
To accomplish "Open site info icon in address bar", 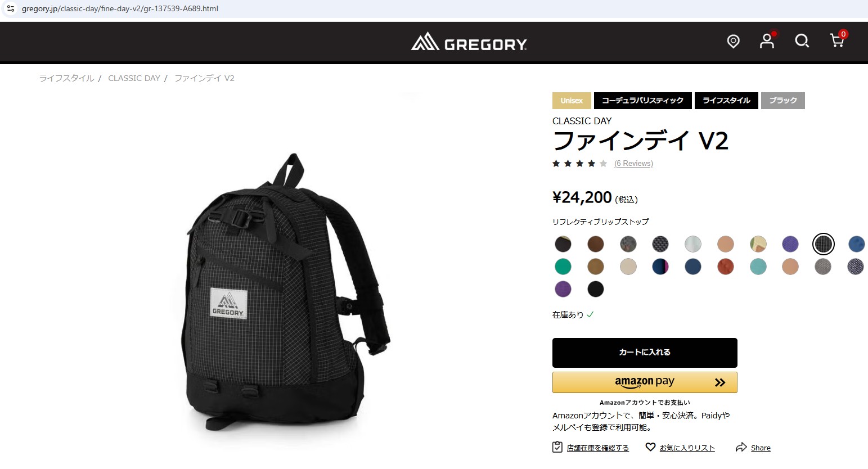I will click(x=11, y=8).
